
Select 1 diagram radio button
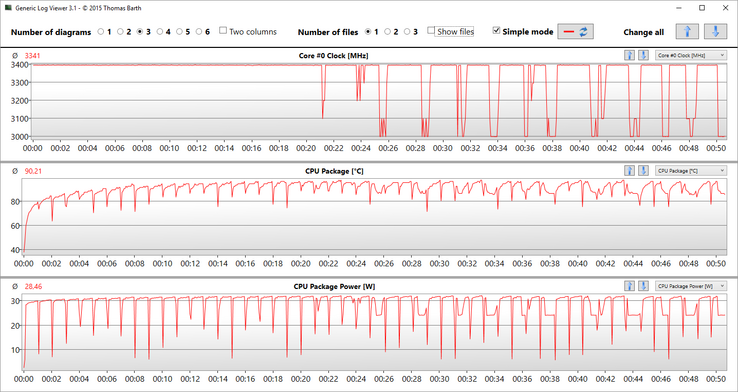(x=100, y=32)
